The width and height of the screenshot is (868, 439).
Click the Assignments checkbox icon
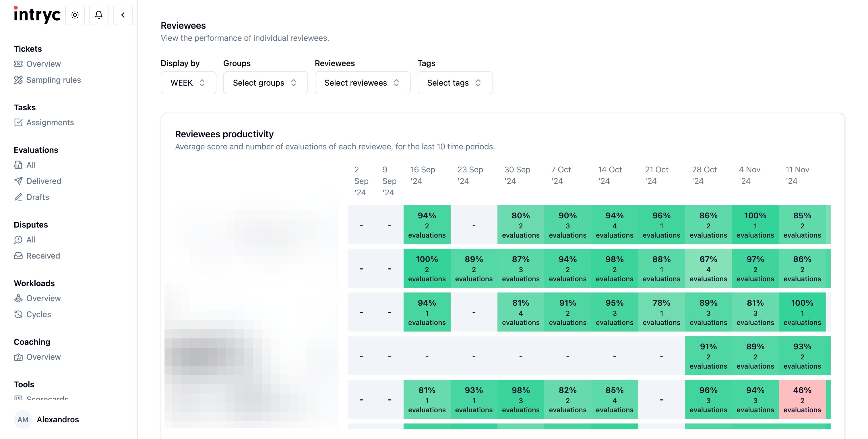[x=18, y=122]
